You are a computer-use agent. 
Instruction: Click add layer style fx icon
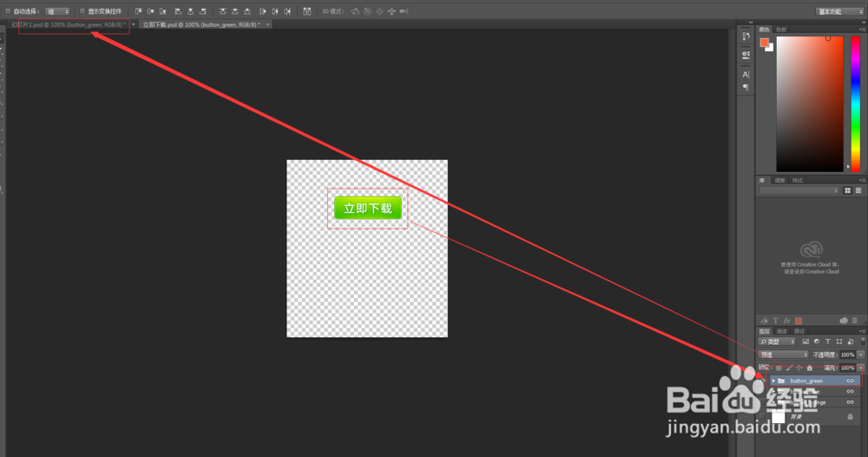point(786,321)
